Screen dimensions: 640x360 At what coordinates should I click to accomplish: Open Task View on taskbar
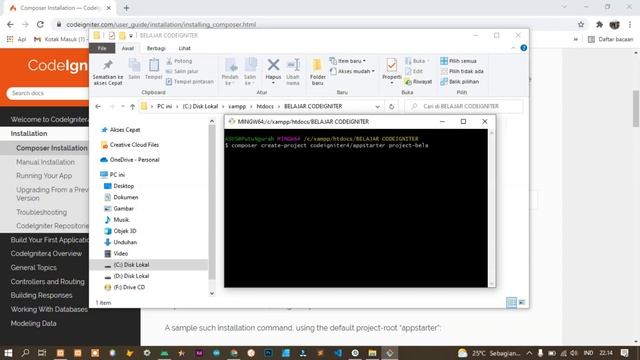coord(42,353)
